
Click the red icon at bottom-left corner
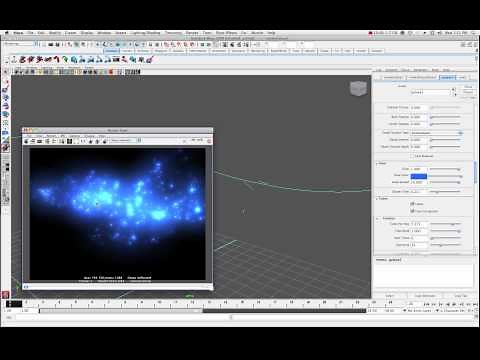pos(5,295)
